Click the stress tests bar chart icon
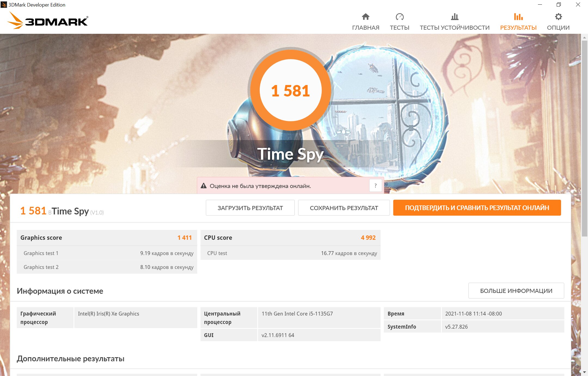 click(x=454, y=17)
